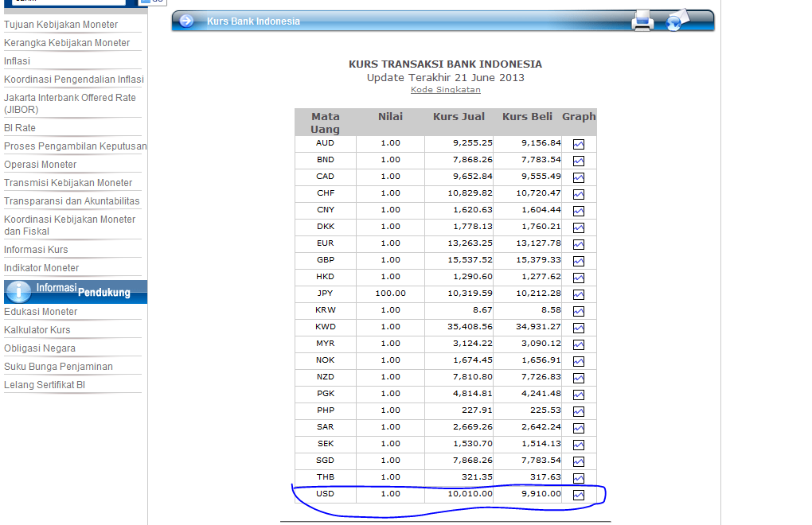
Task: Open the PHP row graph icon
Action: pos(579,411)
